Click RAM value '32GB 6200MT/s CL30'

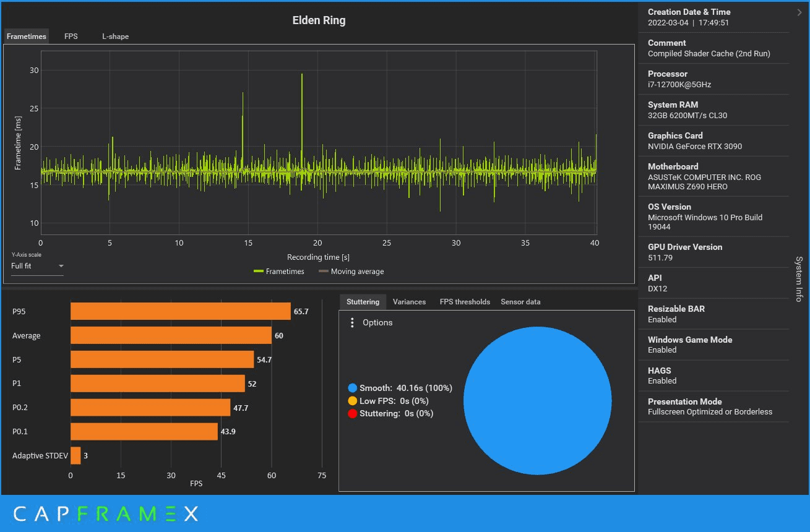[689, 116]
